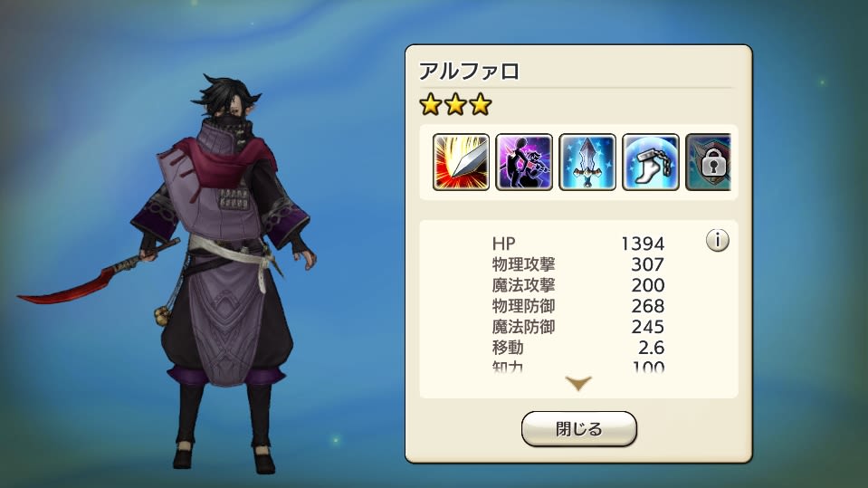Image resolution: width=868 pixels, height=488 pixels.
Task: Select the 魔法攻撃 stat label
Action: 523,285
